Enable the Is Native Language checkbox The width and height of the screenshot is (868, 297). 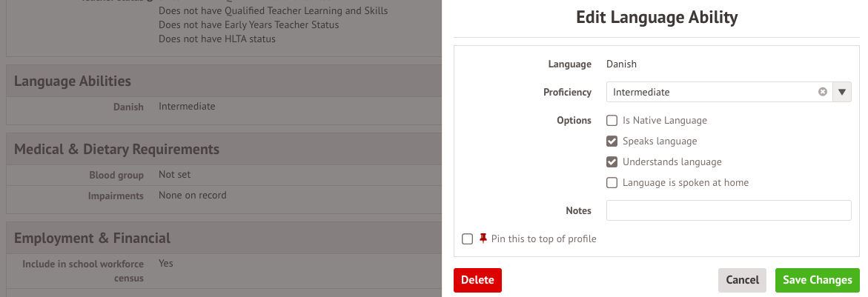pos(612,121)
